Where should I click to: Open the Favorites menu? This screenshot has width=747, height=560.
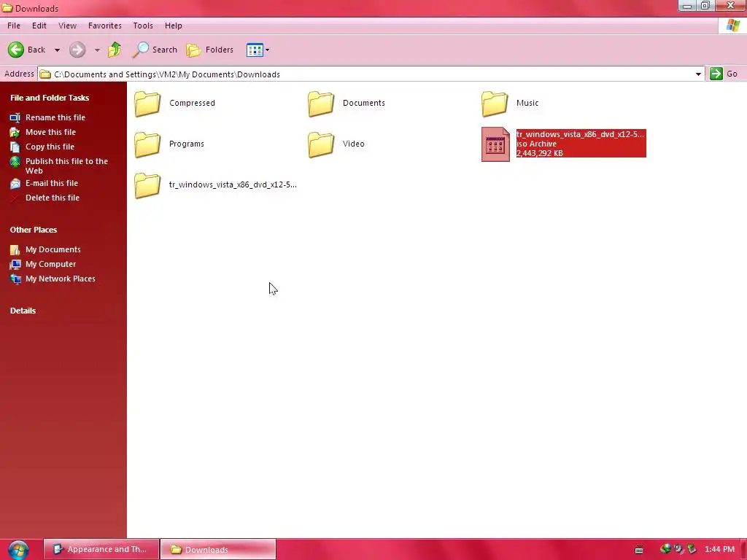(x=105, y=26)
